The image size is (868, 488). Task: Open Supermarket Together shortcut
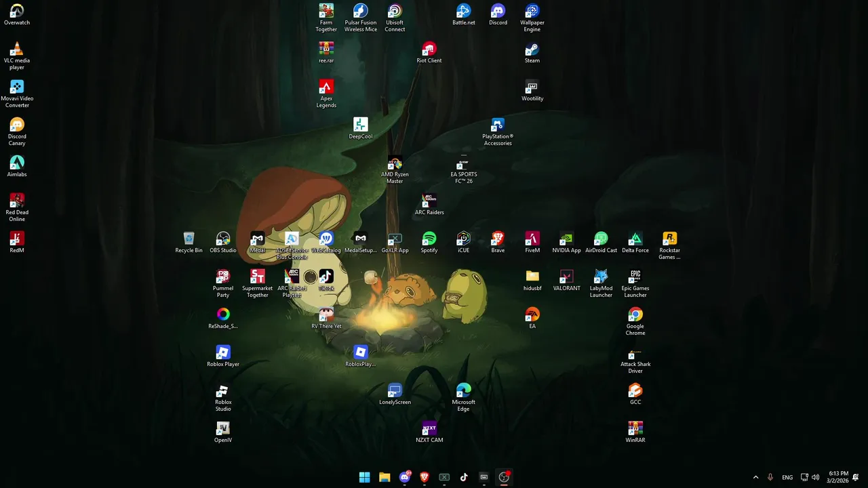(x=258, y=283)
